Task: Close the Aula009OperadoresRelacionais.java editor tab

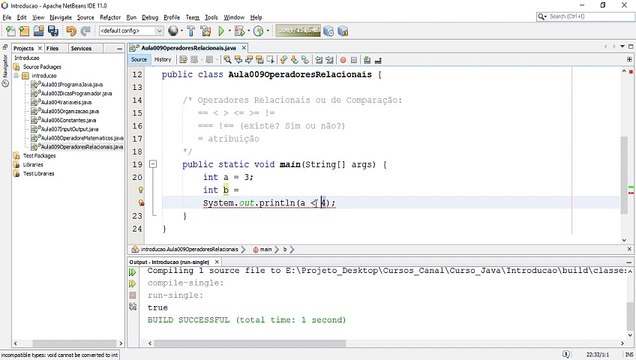Action: (x=244, y=48)
